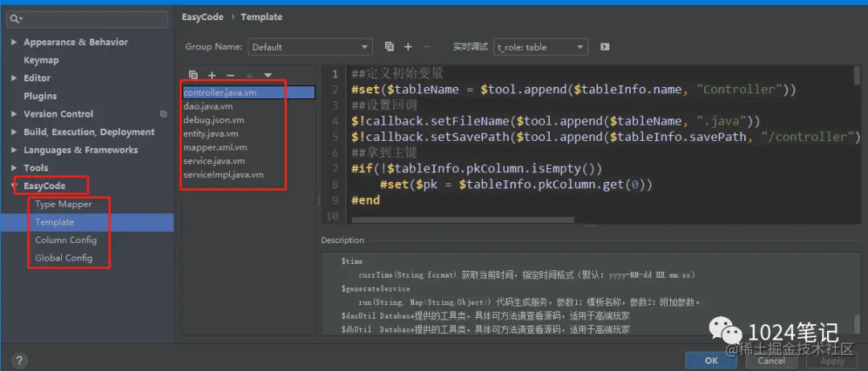
Task: Click the Description panel vertical scrollbar
Action: coord(857,324)
